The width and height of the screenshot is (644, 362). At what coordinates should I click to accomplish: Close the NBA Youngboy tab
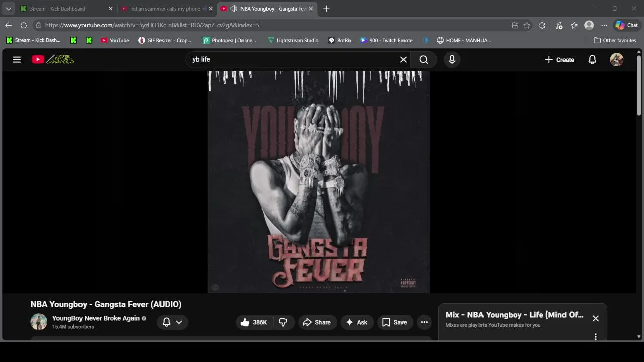[x=311, y=9]
